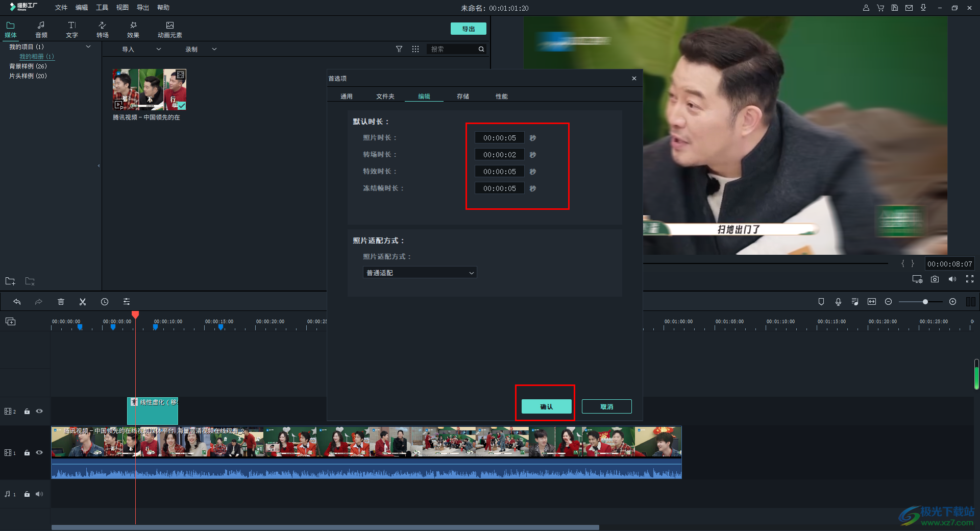The height and width of the screenshot is (531, 980).
Task: Click the add new folder icon
Action: (10, 281)
